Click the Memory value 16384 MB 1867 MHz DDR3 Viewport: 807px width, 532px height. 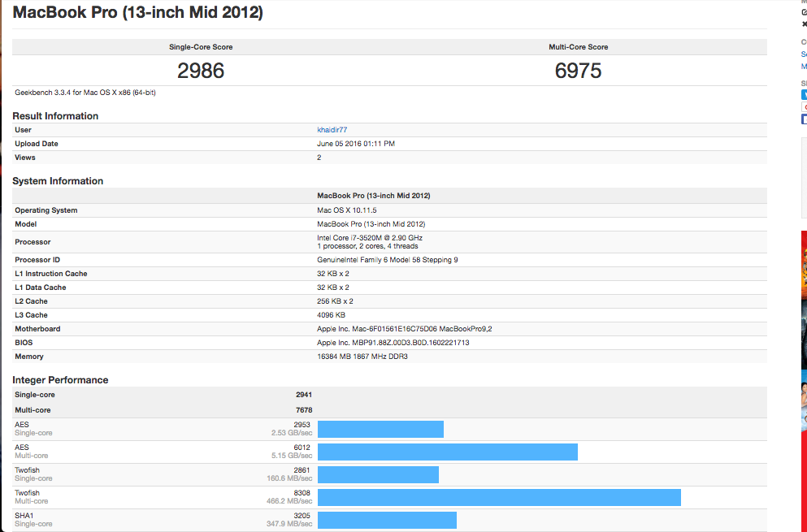click(x=362, y=357)
